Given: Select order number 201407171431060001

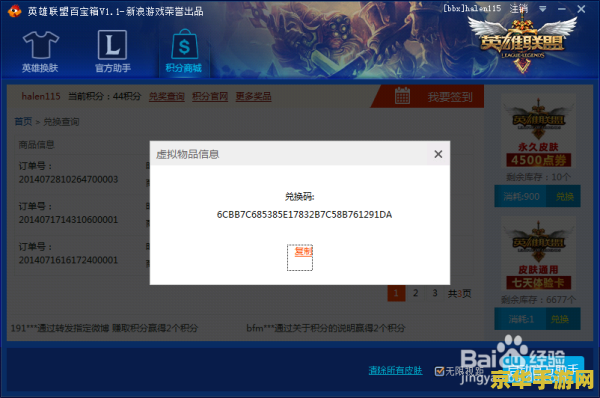Looking at the screenshot, I should [x=68, y=220].
